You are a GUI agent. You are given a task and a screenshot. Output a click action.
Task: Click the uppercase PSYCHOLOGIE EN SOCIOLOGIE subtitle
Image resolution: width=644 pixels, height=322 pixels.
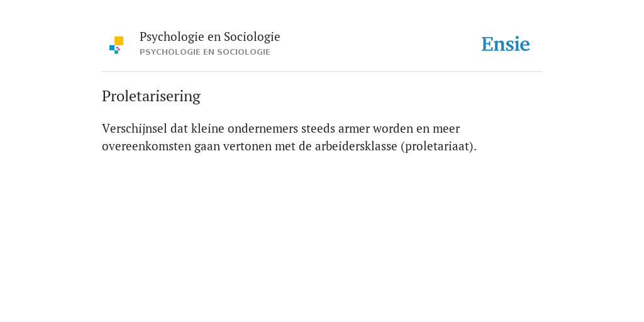tap(205, 52)
